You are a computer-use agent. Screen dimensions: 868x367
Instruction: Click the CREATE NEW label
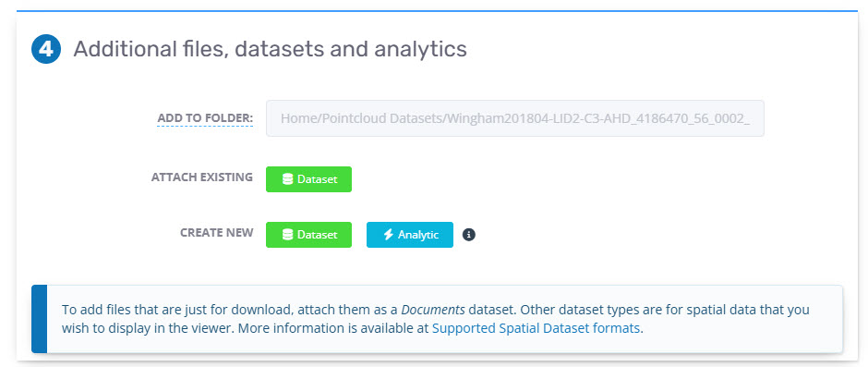click(216, 233)
